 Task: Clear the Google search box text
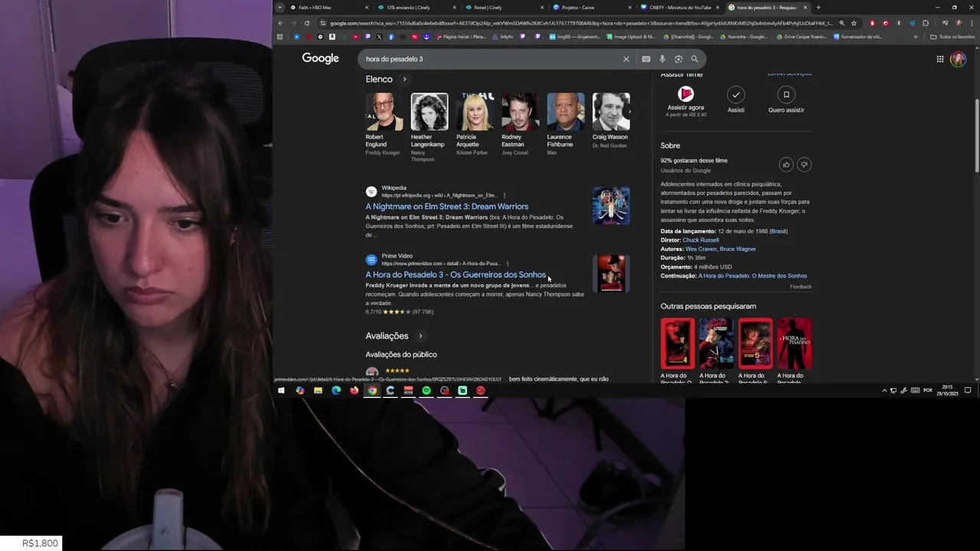(x=626, y=59)
